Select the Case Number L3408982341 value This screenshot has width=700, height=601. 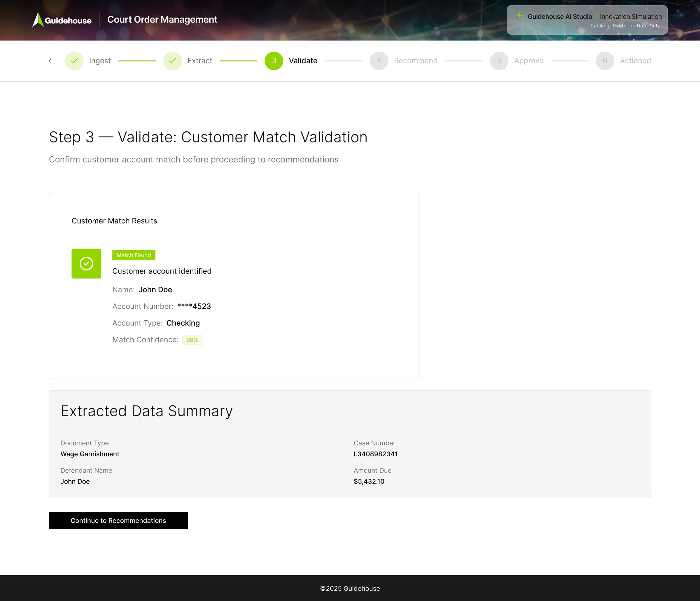click(375, 454)
